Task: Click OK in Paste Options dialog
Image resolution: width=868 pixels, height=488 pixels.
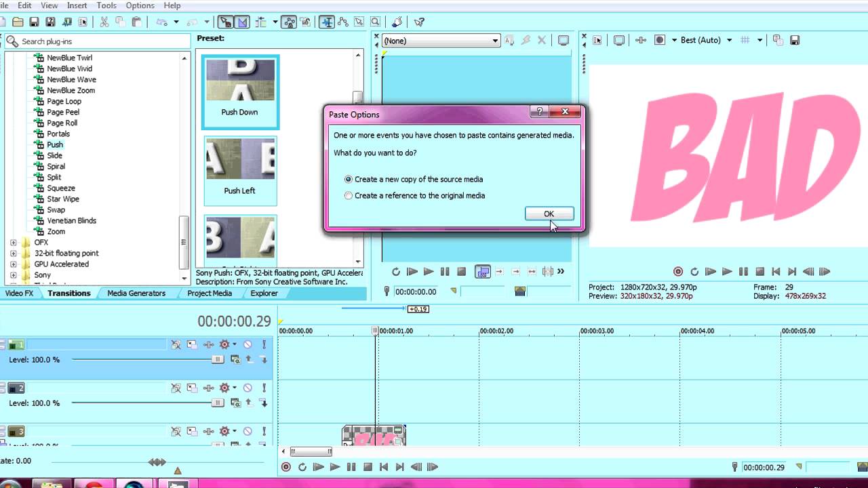Action: tap(549, 214)
